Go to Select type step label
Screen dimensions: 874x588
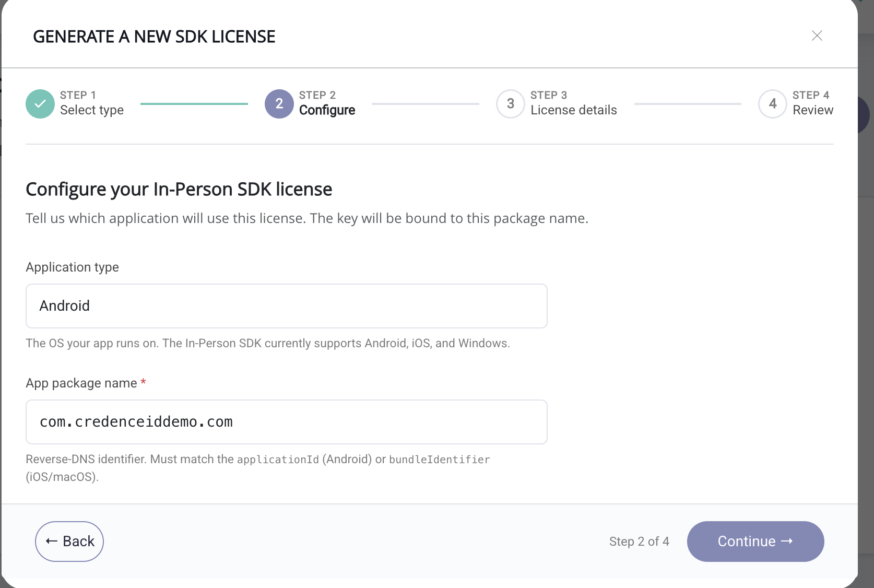click(92, 110)
